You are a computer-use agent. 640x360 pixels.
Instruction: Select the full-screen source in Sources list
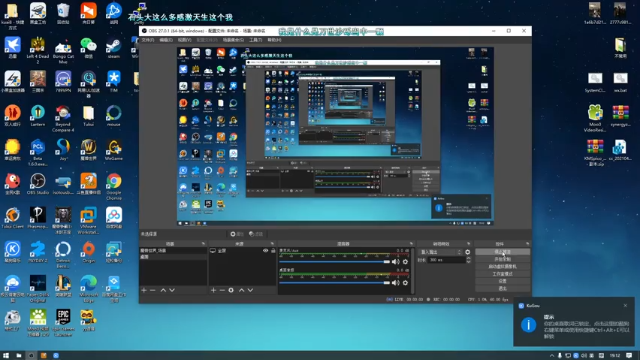tap(242, 251)
